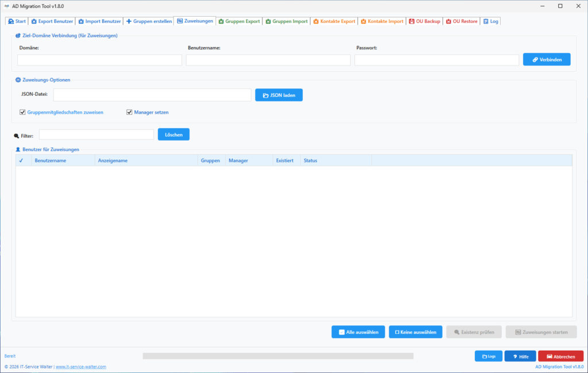Click the JSON-Datei path field
This screenshot has height=373, width=588.
(x=152, y=95)
